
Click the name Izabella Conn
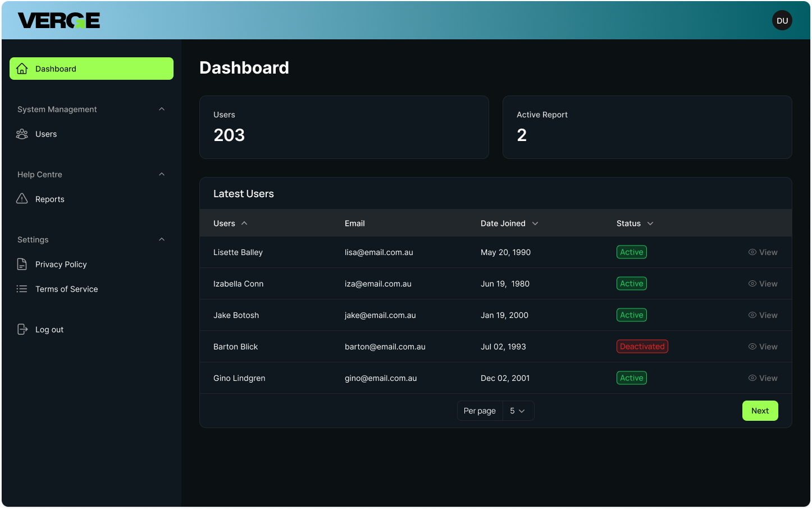pos(239,284)
